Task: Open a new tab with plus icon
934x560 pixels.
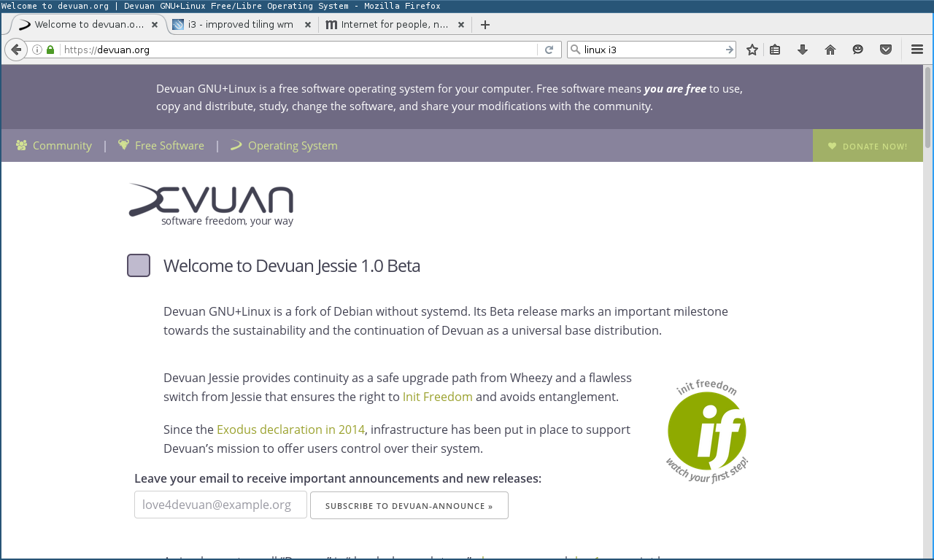Action: 485,25
